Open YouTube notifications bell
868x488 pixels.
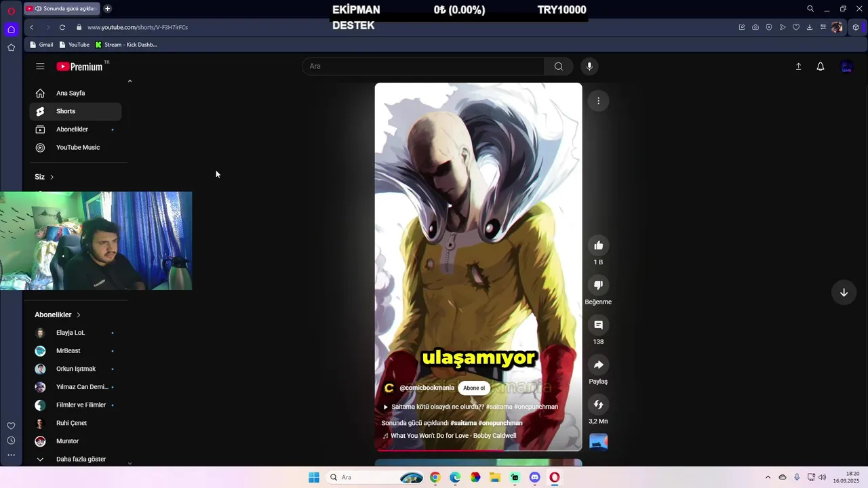pyautogui.click(x=821, y=66)
